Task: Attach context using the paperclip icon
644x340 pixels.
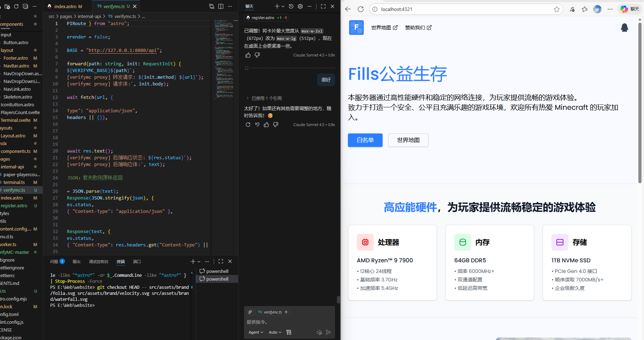Action: coord(250,312)
